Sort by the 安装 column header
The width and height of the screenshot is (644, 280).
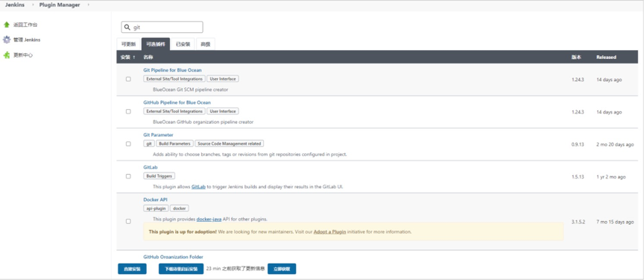[x=127, y=57]
